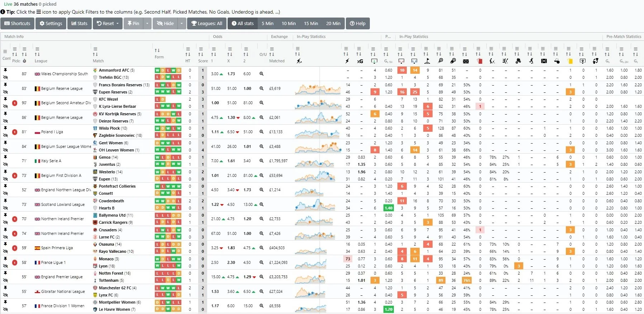Pin the Osasuna vs Rayo Vallecano row
The height and width of the screenshot is (314, 644).
coord(5,244)
